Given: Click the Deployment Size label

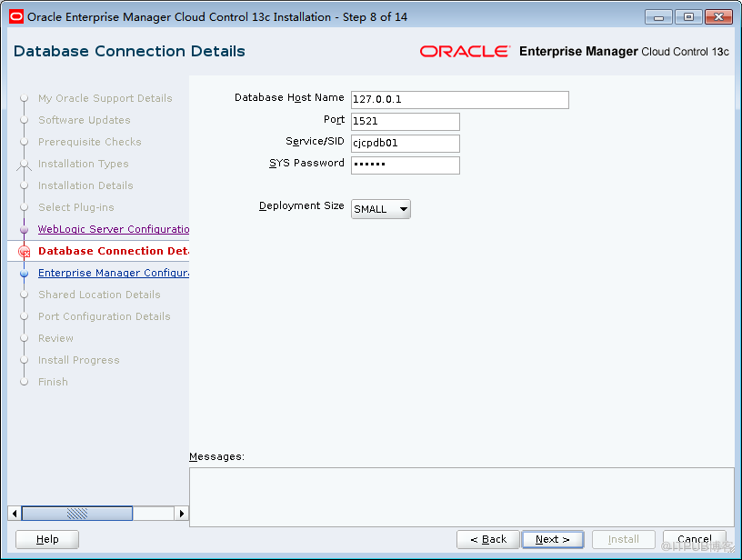Looking at the screenshot, I should click(302, 205).
